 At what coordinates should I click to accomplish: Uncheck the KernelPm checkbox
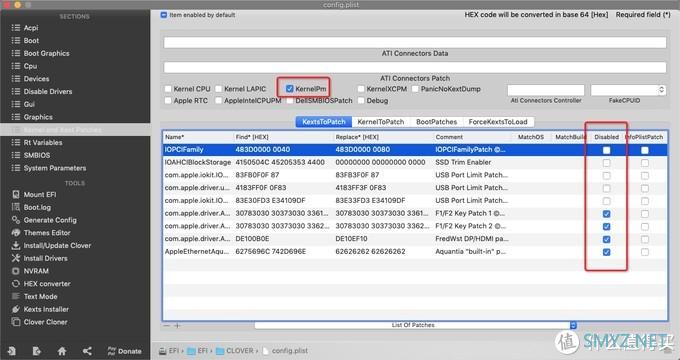[290, 89]
